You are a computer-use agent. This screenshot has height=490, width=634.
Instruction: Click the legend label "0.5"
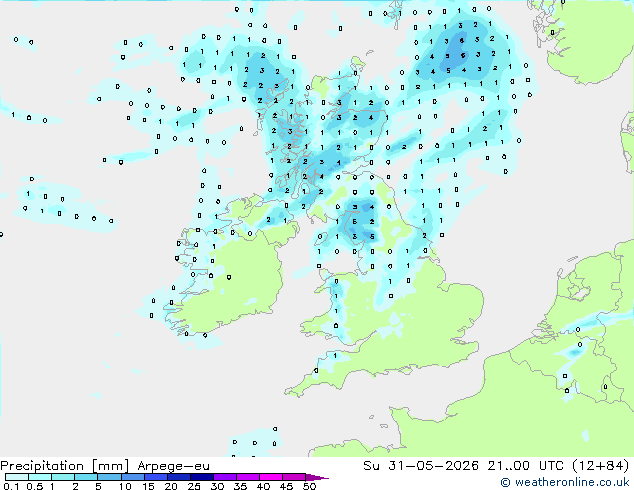(35, 486)
